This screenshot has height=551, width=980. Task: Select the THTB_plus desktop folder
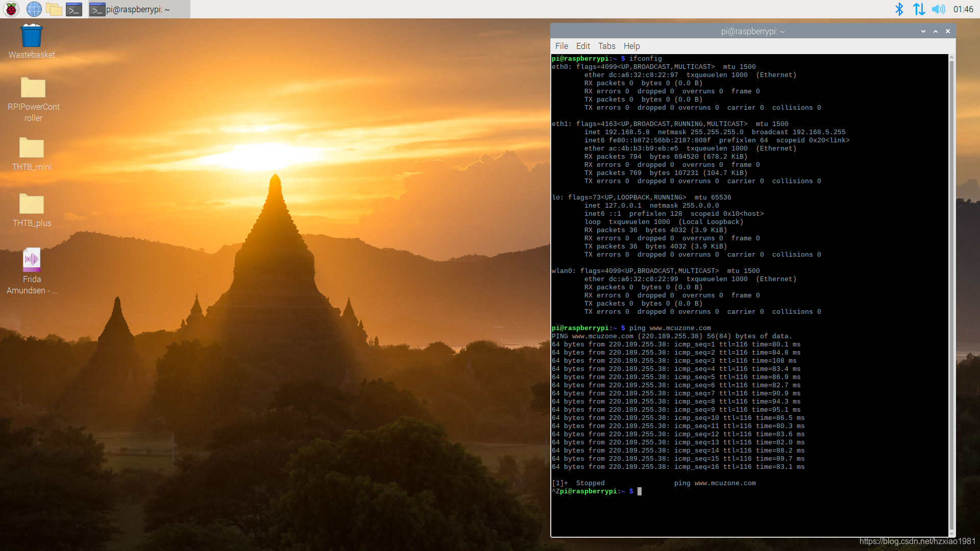click(x=32, y=205)
